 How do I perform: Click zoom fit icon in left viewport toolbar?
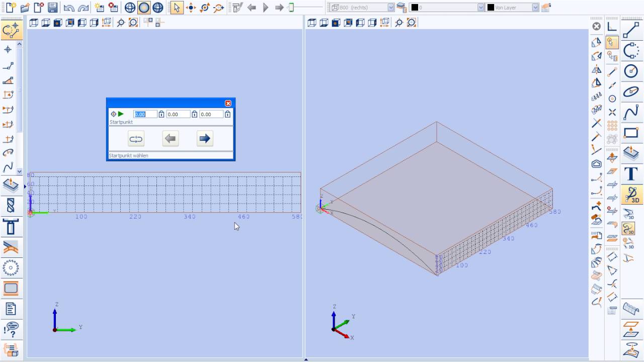(133, 23)
